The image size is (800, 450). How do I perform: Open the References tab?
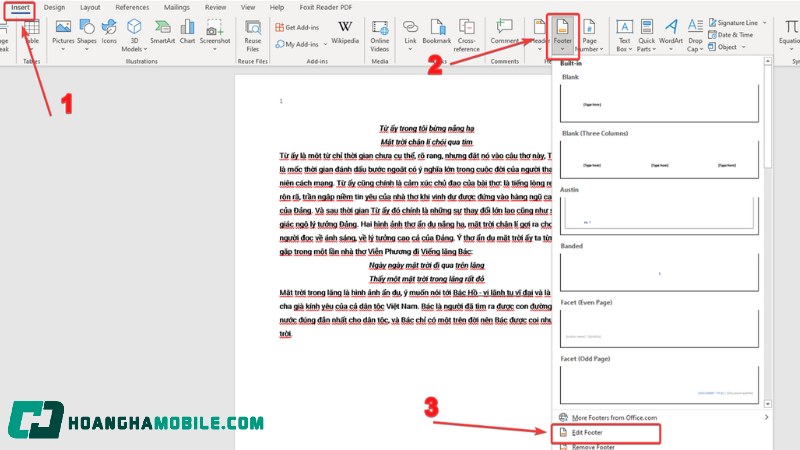(x=132, y=7)
